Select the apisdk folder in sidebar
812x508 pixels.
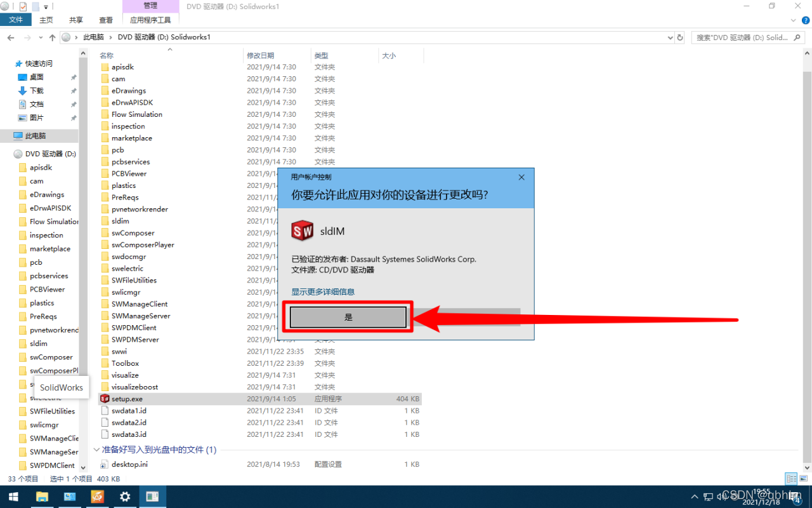click(x=41, y=168)
